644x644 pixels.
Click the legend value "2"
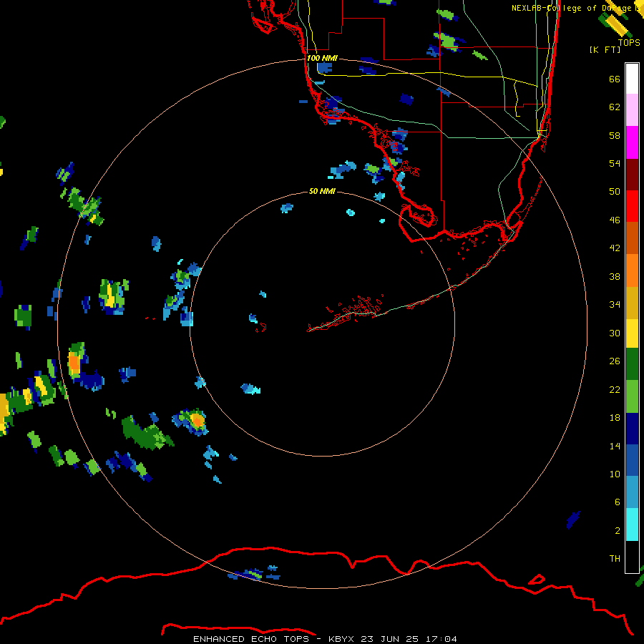[617, 530]
